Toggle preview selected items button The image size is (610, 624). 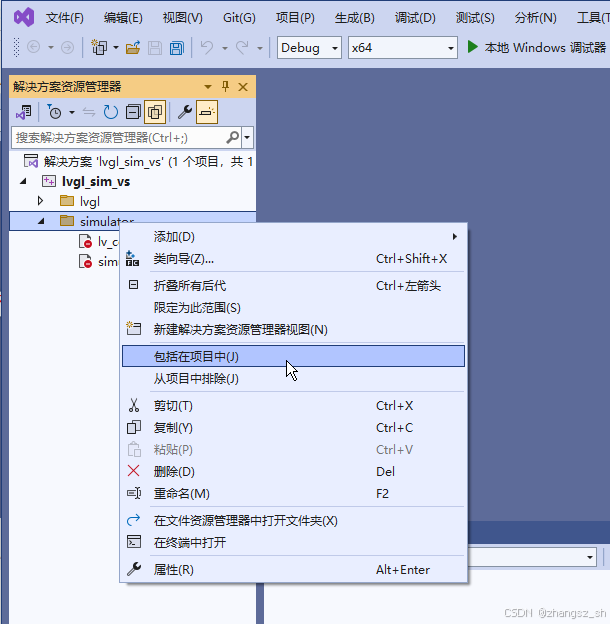(207, 112)
